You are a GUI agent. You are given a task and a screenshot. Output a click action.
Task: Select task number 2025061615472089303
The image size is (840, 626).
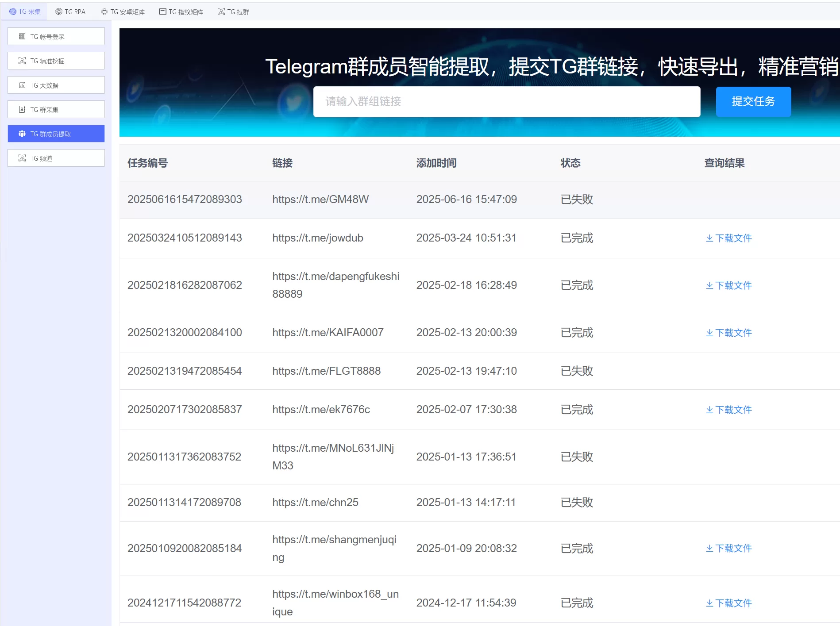(x=185, y=199)
